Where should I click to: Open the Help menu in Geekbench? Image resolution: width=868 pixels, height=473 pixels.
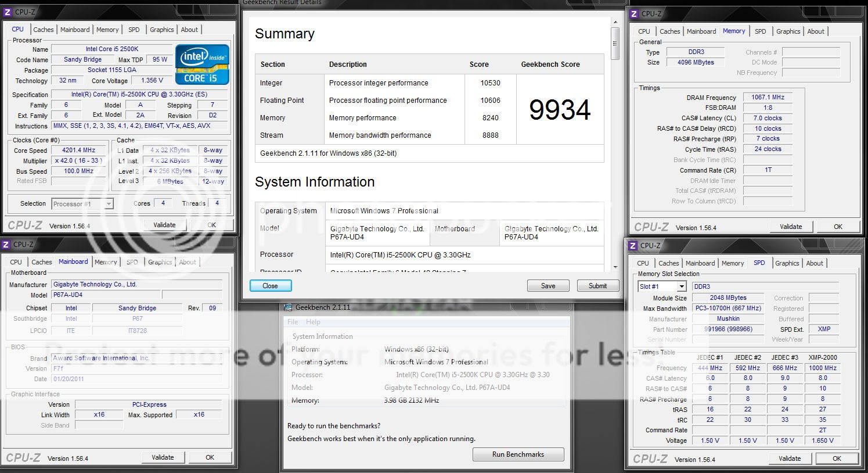point(313,322)
